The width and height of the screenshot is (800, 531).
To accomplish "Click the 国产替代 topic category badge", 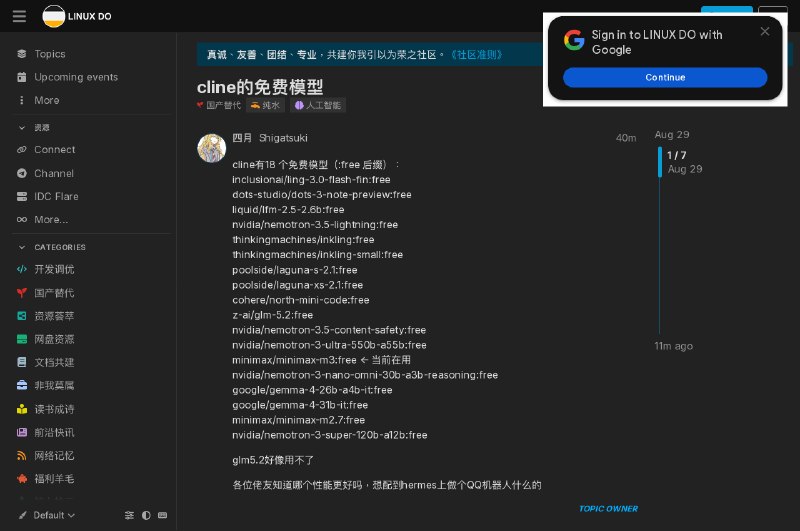I will 219,105.
